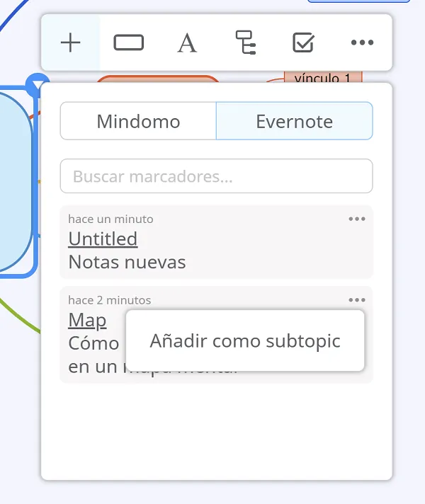Open options for the Untitled note

click(x=357, y=219)
